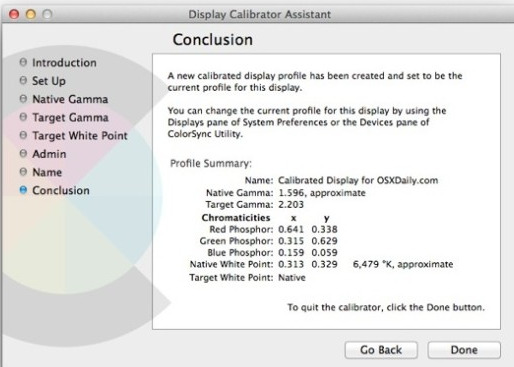The height and width of the screenshot is (367, 514).
Task: Click the gray bullet beside Set Up
Action: 23,80
